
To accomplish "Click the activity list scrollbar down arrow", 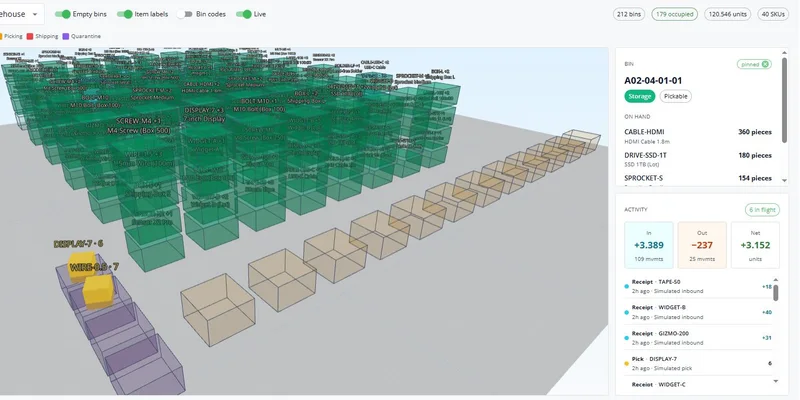I will pyautogui.click(x=776, y=381).
